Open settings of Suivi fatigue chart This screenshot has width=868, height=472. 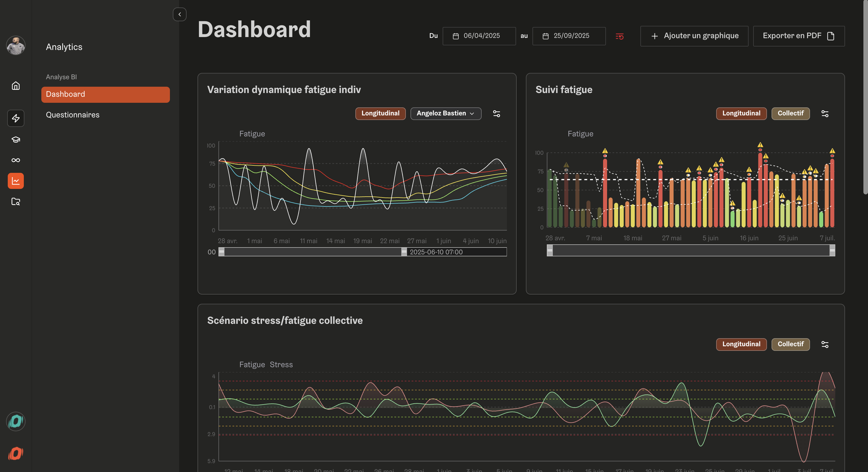[x=825, y=114]
